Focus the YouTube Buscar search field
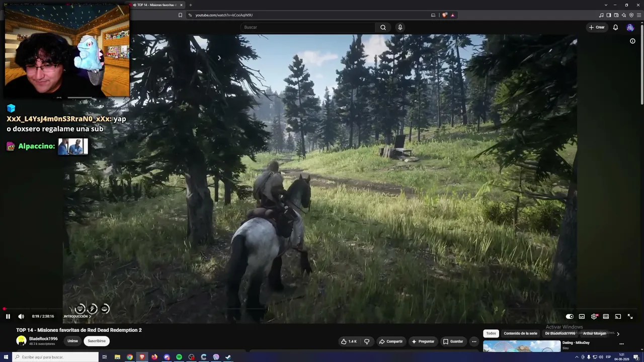This screenshot has width=644, height=362. click(x=308, y=27)
